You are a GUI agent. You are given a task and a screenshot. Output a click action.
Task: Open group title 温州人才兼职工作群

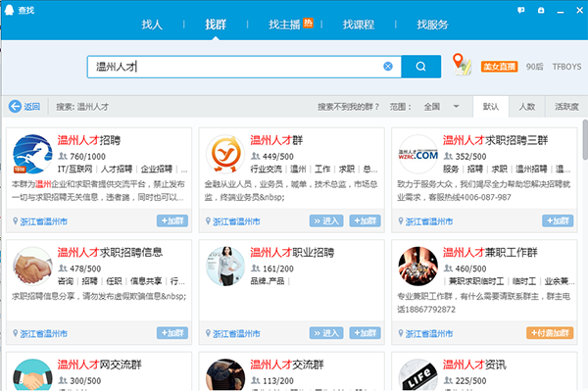click(490, 252)
